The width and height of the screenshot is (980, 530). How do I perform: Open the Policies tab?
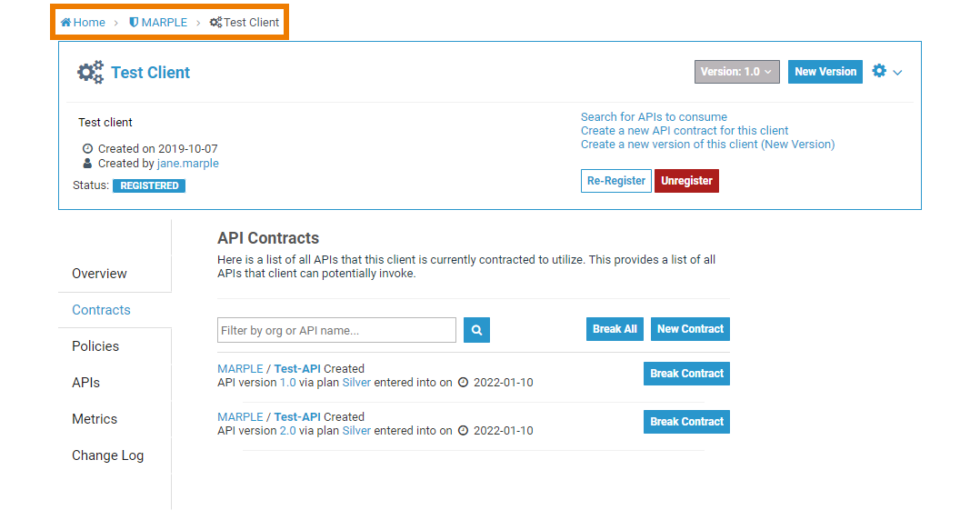(95, 346)
